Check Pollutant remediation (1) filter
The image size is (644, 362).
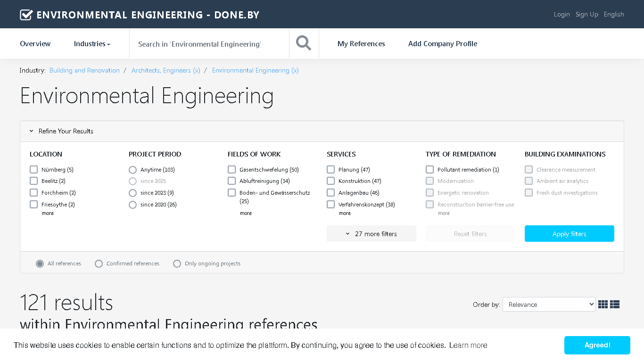point(429,169)
